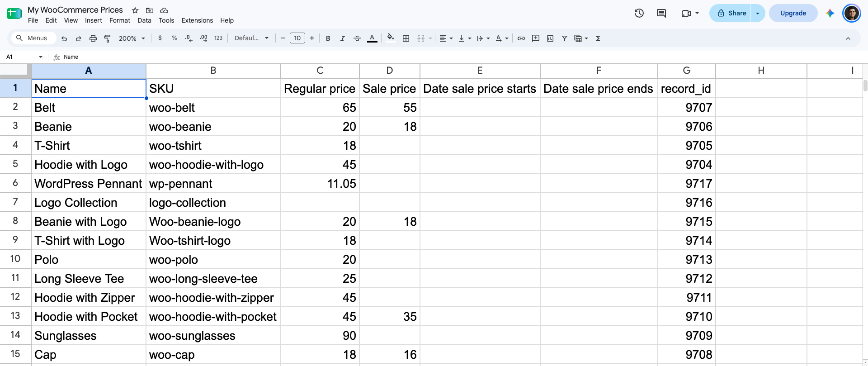868x366 pixels.
Task: Open the Default font dropdown
Action: [251, 38]
